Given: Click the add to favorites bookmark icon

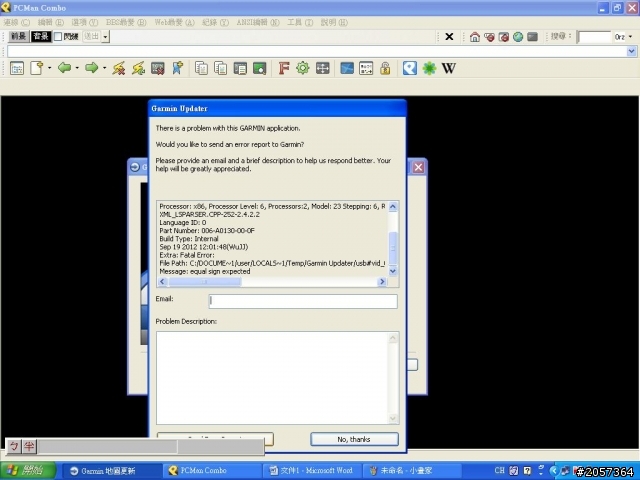Looking at the screenshot, I should pyautogui.click(x=178, y=68).
